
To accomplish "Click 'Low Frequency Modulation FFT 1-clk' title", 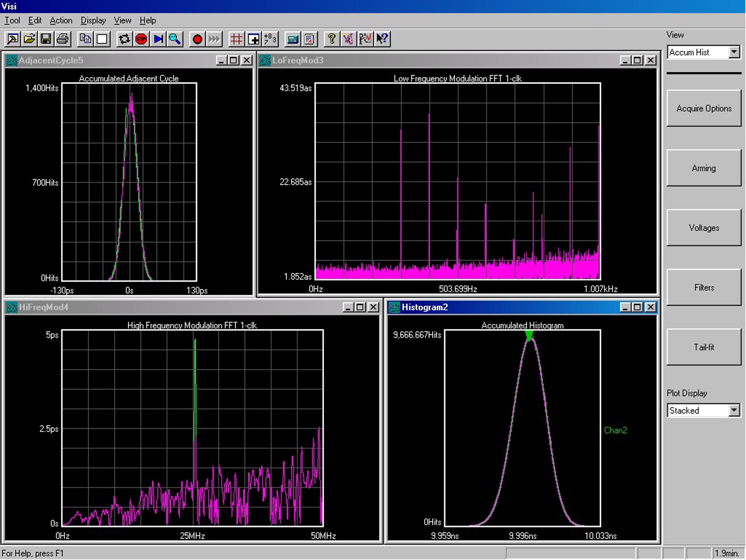I will (458, 79).
